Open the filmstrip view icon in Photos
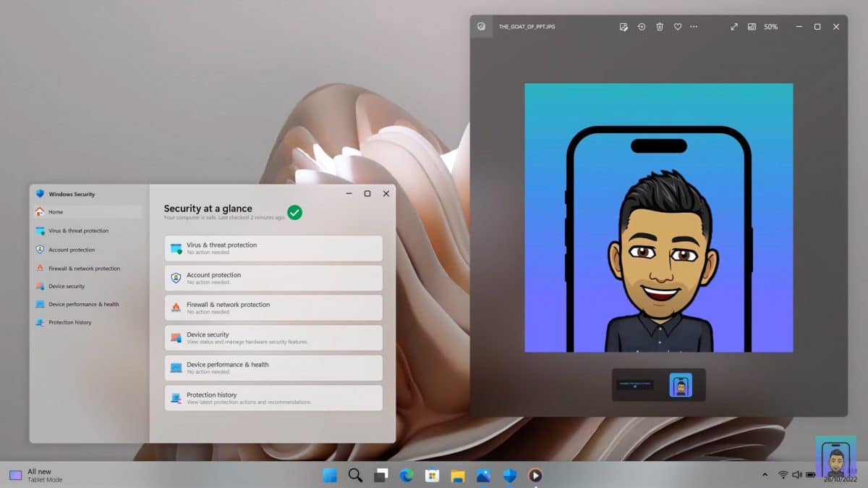This screenshot has width=868, height=488. click(x=753, y=26)
